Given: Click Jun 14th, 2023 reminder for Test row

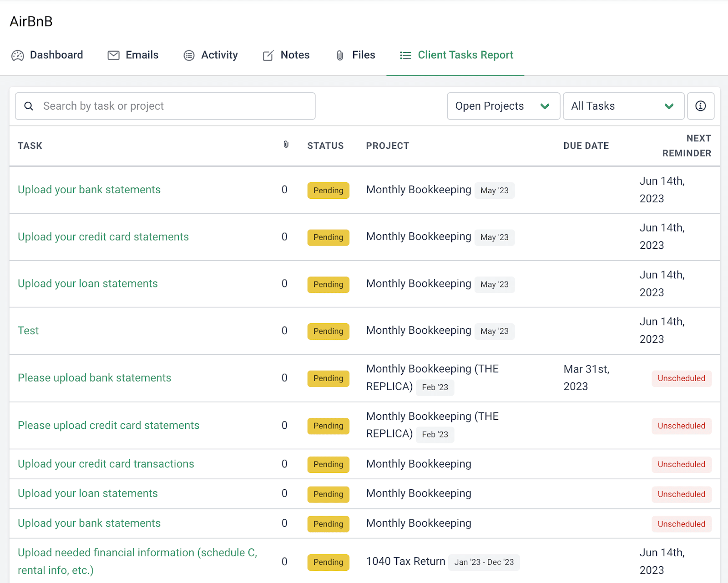Looking at the screenshot, I should 662,331.
